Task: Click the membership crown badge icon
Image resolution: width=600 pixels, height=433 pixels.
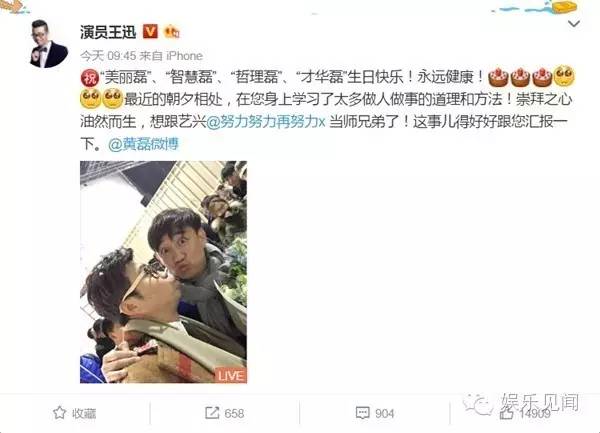Action: 171,32
